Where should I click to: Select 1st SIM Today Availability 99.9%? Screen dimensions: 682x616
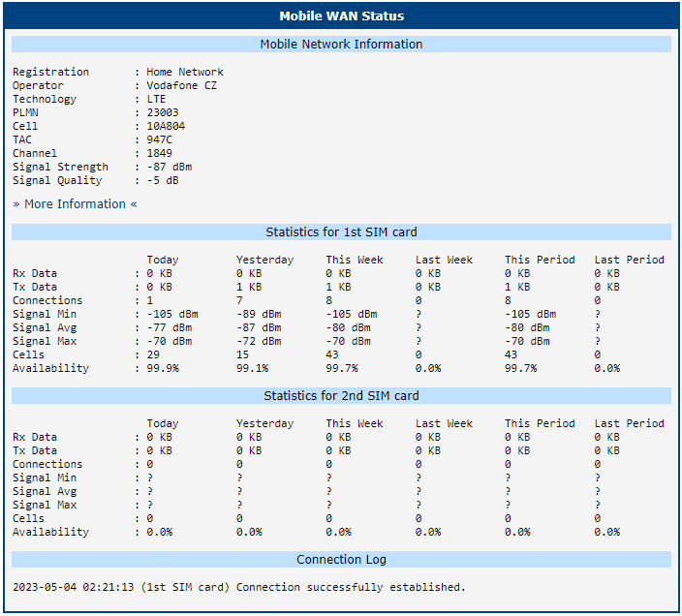click(x=163, y=368)
